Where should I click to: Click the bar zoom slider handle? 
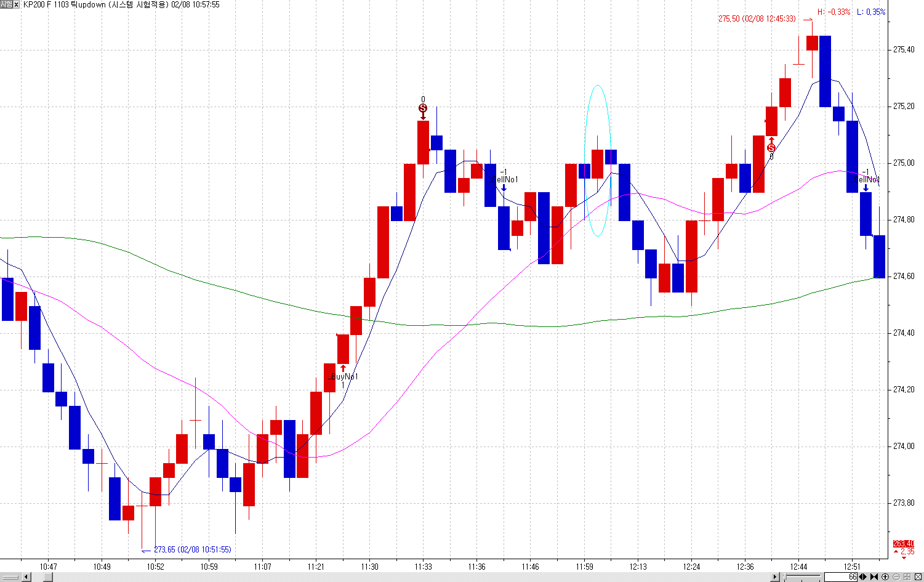tap(785, 576)
